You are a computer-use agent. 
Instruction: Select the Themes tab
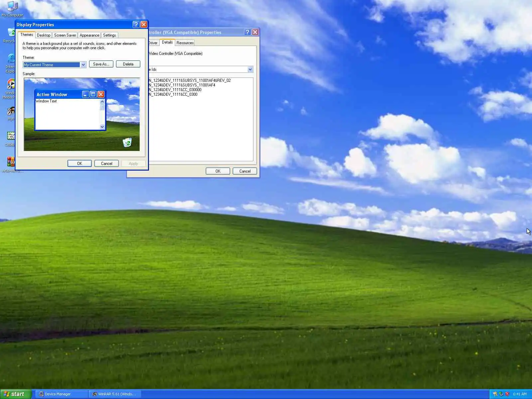pyautogui.click(x=27, y=35)
